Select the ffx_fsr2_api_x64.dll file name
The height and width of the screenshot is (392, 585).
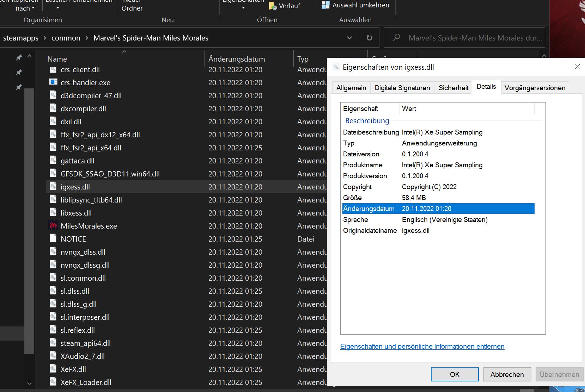(91, 148)
